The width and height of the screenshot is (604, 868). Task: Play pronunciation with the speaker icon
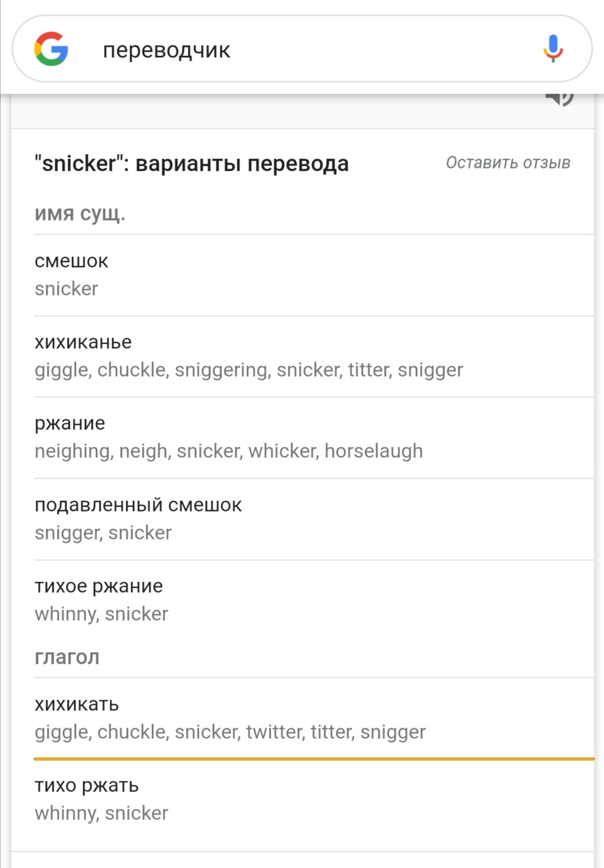[x=559, y=98]
